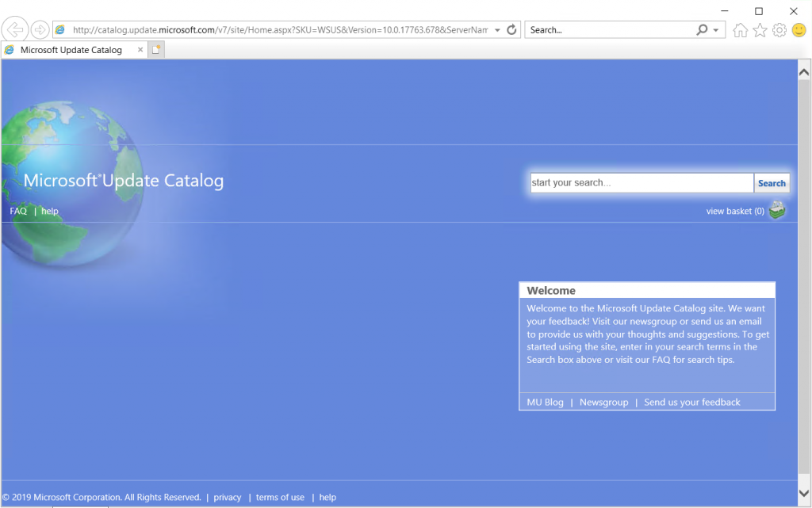Viewport: 812px width, 508px height.
Task: Click the browser Forward arrow button
Action: pyautogui.click(x=40, y=30)
